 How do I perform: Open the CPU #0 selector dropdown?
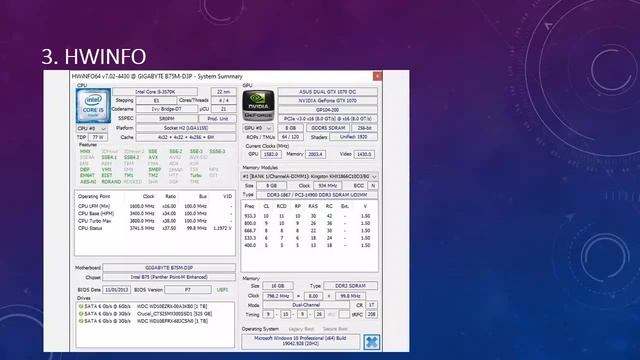pyautogui.click(x=92, y=128)
